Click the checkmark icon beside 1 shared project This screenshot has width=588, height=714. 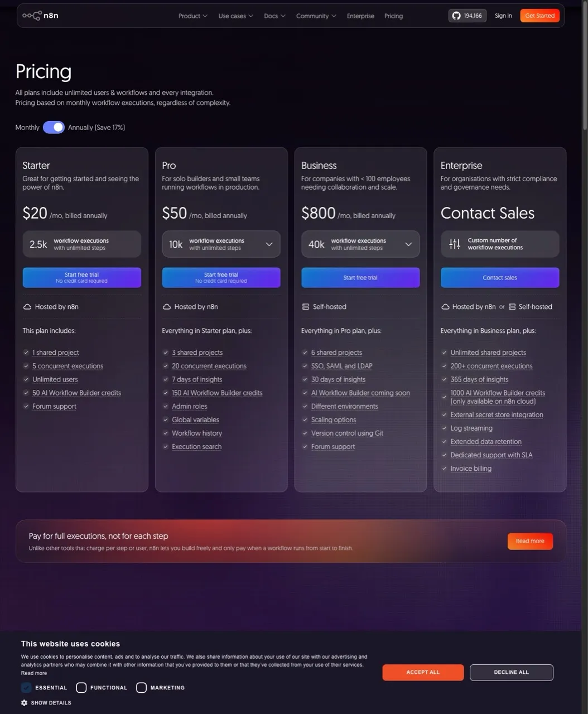(26, 353)
